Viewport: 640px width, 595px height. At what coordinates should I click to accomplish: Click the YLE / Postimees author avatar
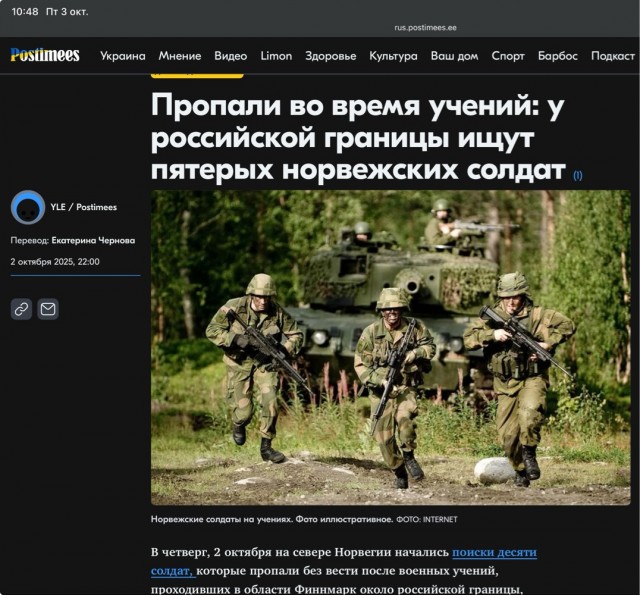click(28, 207)
